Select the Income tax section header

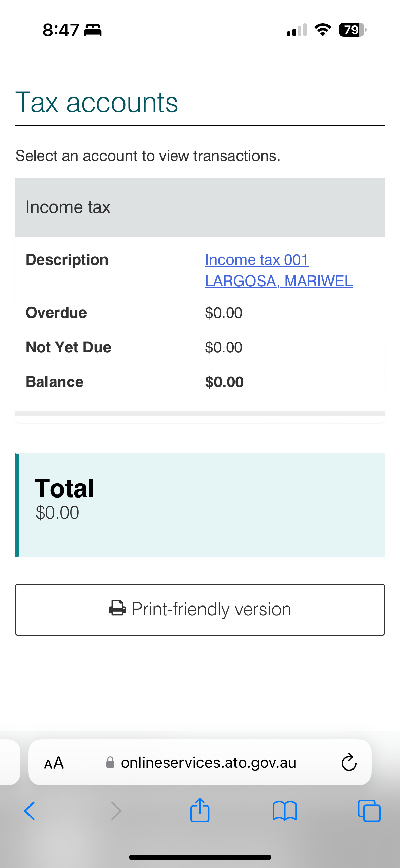tap(200, 207)
